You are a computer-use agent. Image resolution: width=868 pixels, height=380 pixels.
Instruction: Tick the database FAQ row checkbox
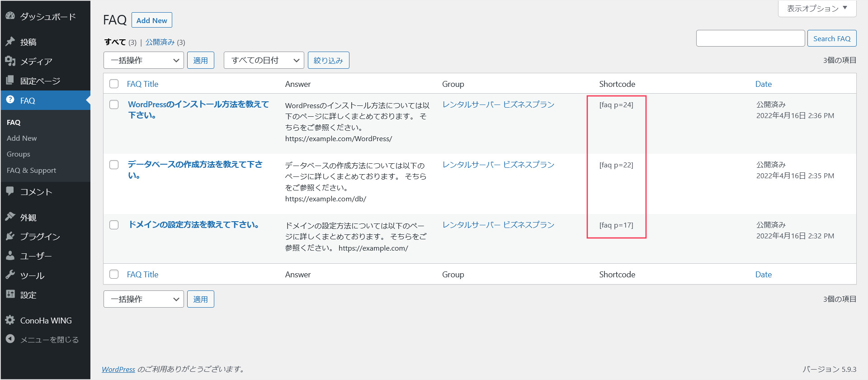click(x=114, y=165)
